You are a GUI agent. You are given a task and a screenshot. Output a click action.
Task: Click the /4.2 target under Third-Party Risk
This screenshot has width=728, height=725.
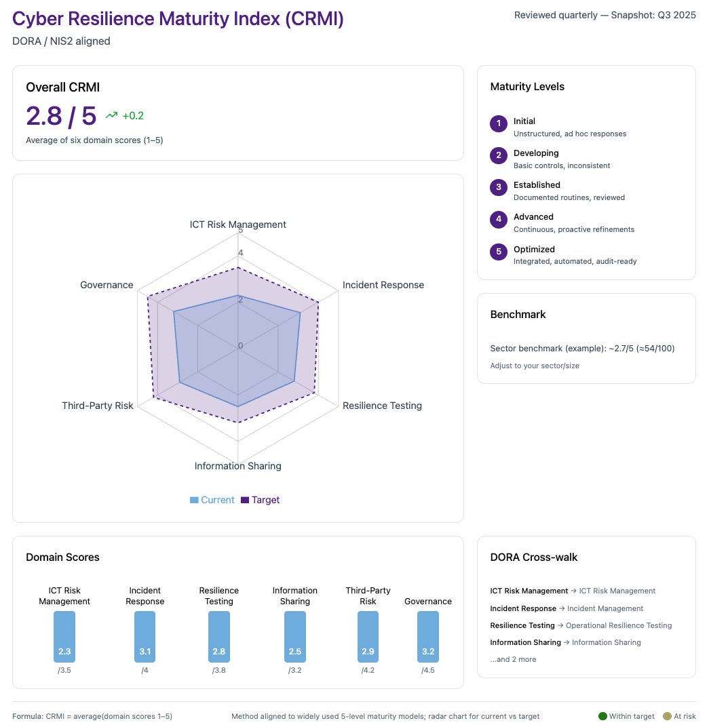tap(368, 670)
